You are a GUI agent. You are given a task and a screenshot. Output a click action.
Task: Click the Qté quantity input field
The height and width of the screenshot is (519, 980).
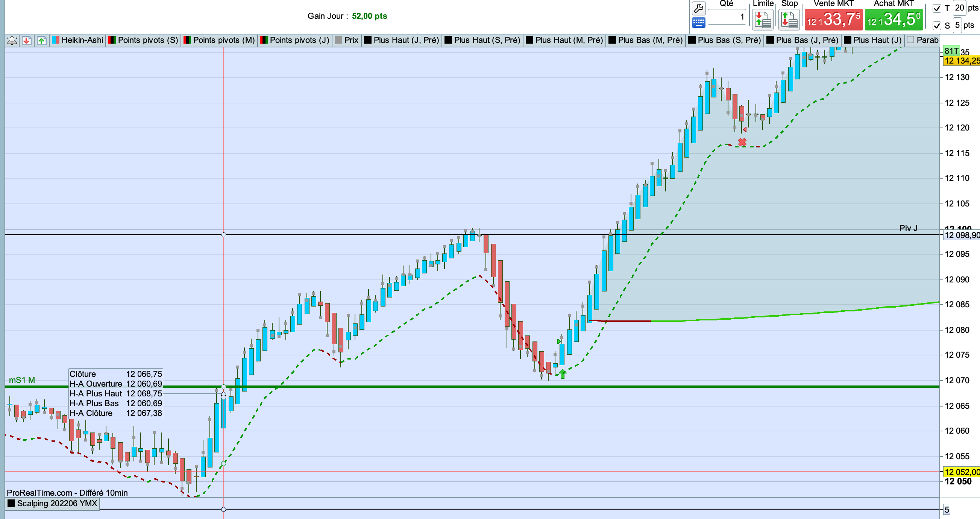click(726, 17)
